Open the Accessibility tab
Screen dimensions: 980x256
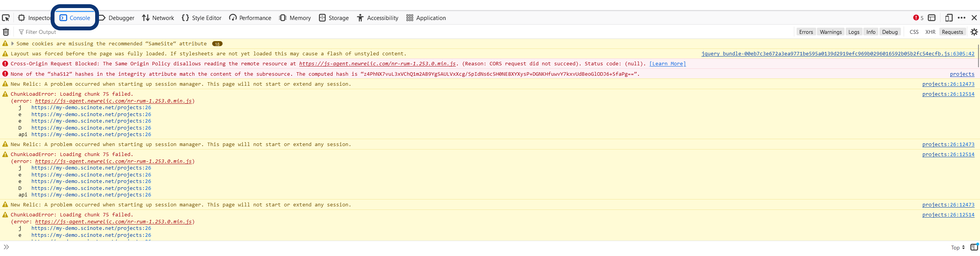378,18
